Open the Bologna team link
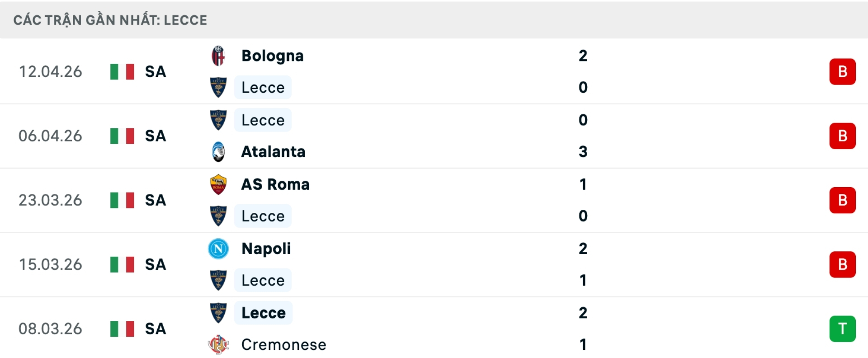 tap(272, 56)
